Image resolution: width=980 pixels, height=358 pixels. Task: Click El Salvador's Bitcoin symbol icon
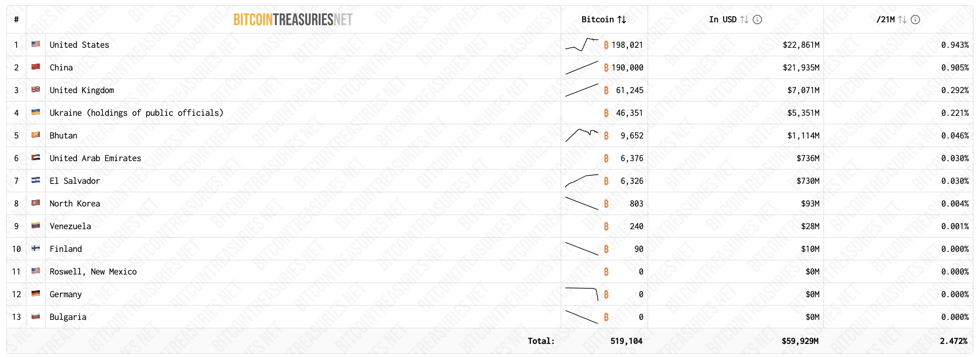pyautogui.click(x=606, y=181)
